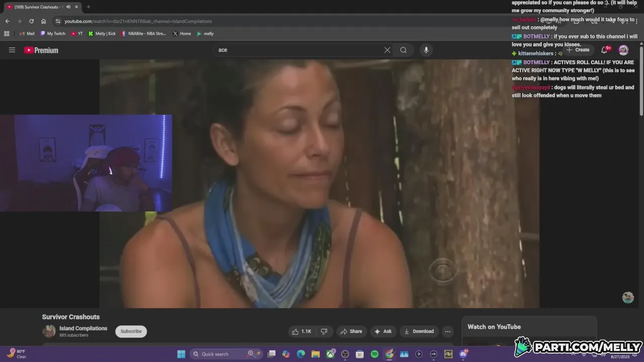Open Copilot from taskbar
The height and width of the screenshot is (362, 644).
coord(286,354)
